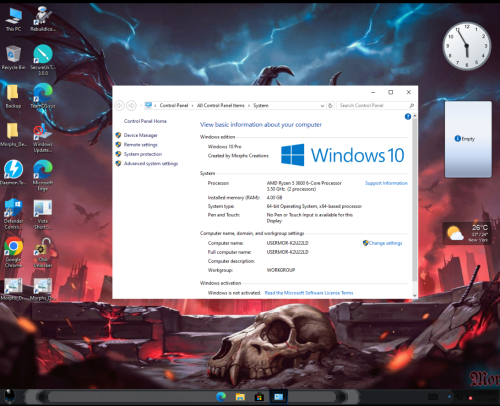Image resolution: width=500 pixels, height=406 pixels.
Task: Open System protection link
Action: [x=143, y=154]
